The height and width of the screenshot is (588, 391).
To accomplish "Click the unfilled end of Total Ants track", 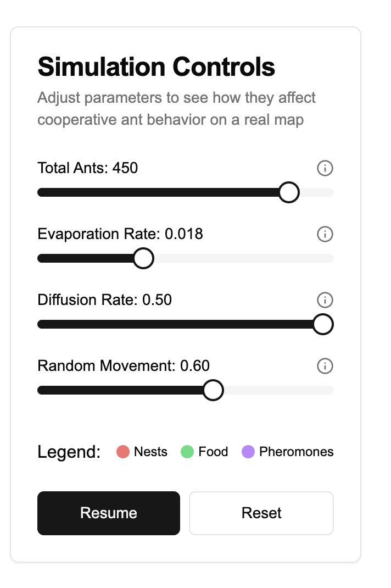I will tap(317, 192).
